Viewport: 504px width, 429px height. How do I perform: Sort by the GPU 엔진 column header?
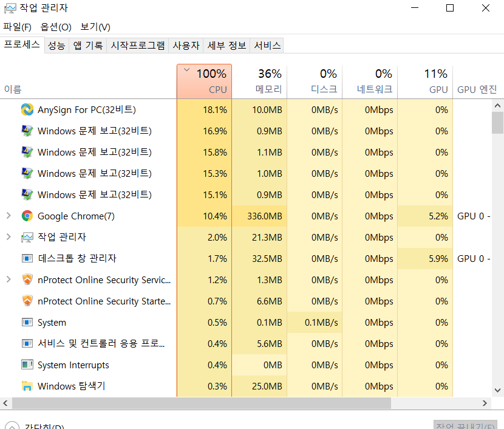477,81
